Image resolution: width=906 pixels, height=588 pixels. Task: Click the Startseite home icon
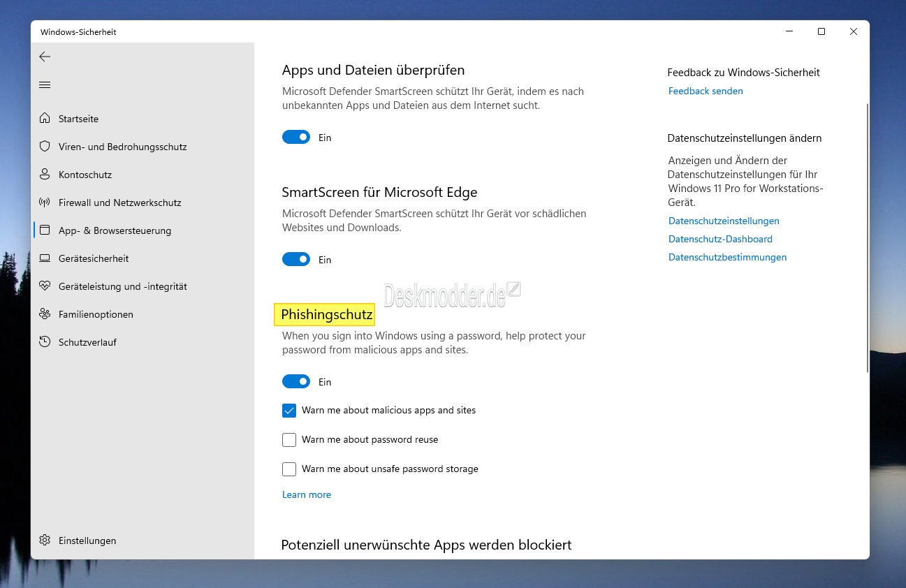coord(45,119)
